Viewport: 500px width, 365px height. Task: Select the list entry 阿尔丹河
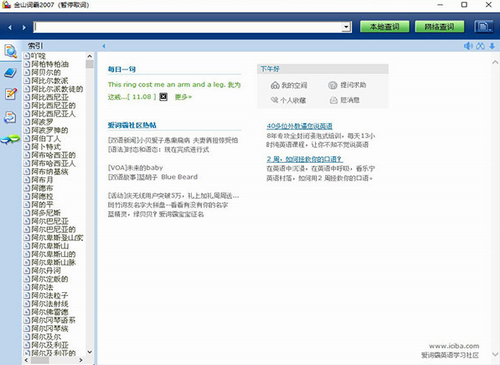[x=46, y=271]
